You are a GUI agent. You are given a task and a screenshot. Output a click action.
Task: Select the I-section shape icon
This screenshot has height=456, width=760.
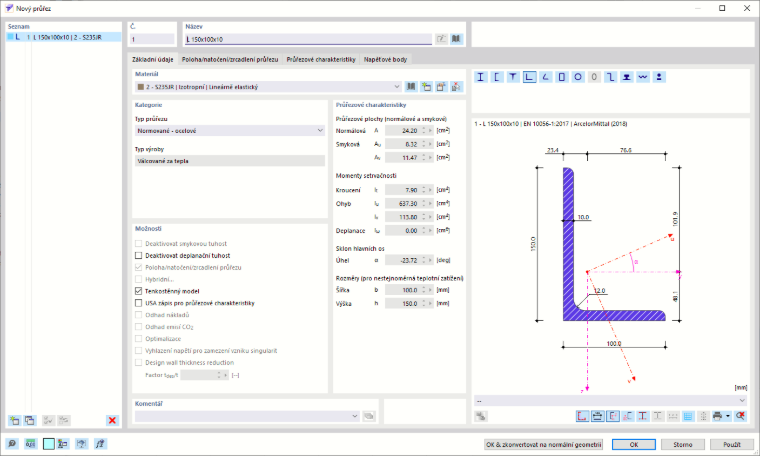click(480, 77)
